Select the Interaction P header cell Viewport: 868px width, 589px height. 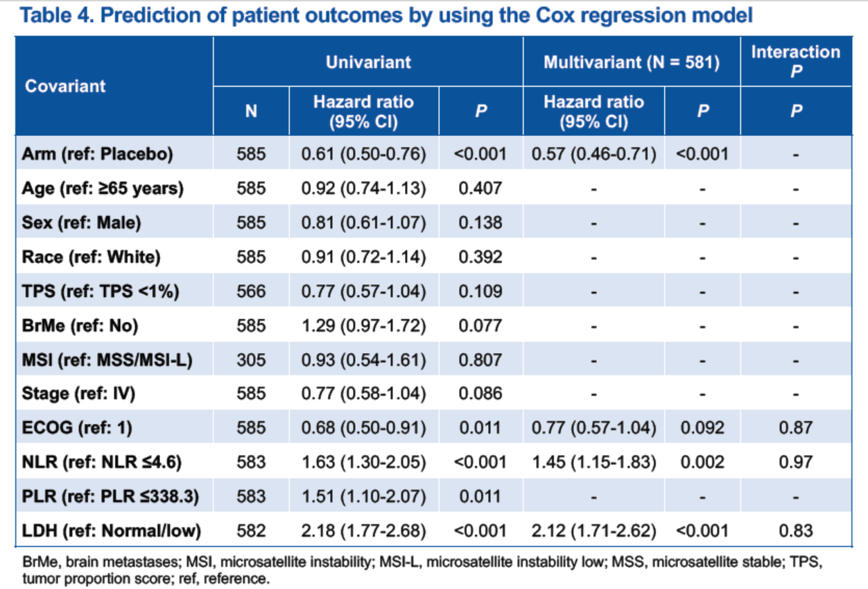pyautogui.click(x=795, y=61)
